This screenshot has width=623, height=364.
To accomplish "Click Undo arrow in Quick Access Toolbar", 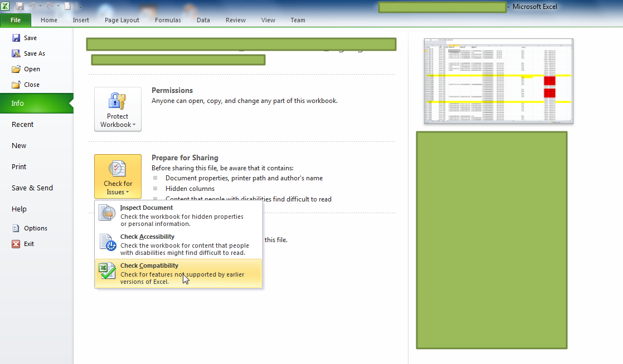I will (32, 6).
